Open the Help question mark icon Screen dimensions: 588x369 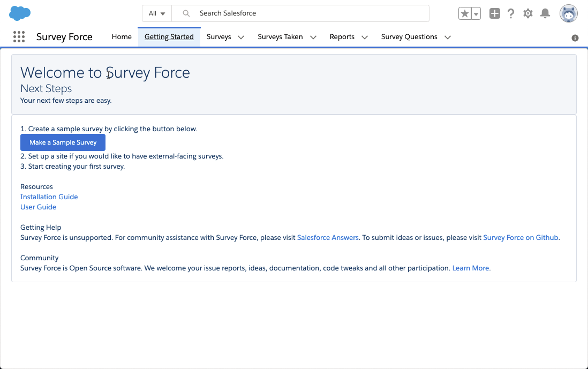click(511, 13)
